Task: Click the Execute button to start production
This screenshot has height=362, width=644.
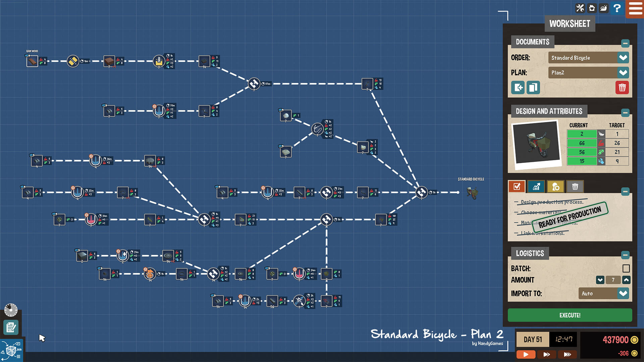Action: coord(571,315)
